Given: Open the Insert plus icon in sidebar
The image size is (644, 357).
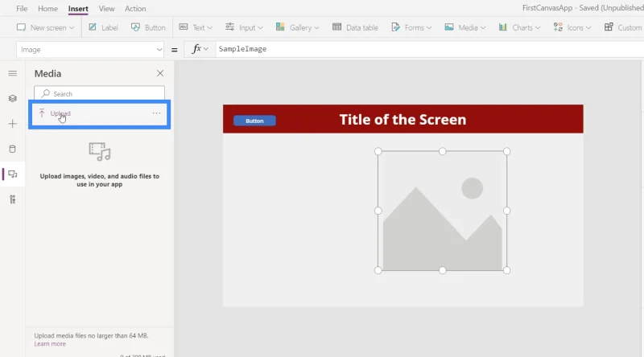Looking at the screenshot, I should (13, 124).
